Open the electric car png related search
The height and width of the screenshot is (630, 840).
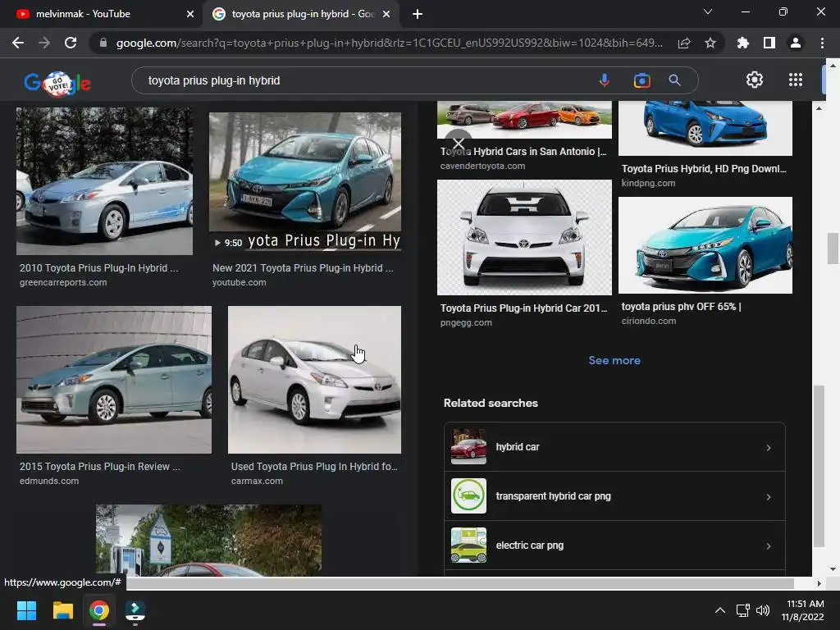pos(614,546)
